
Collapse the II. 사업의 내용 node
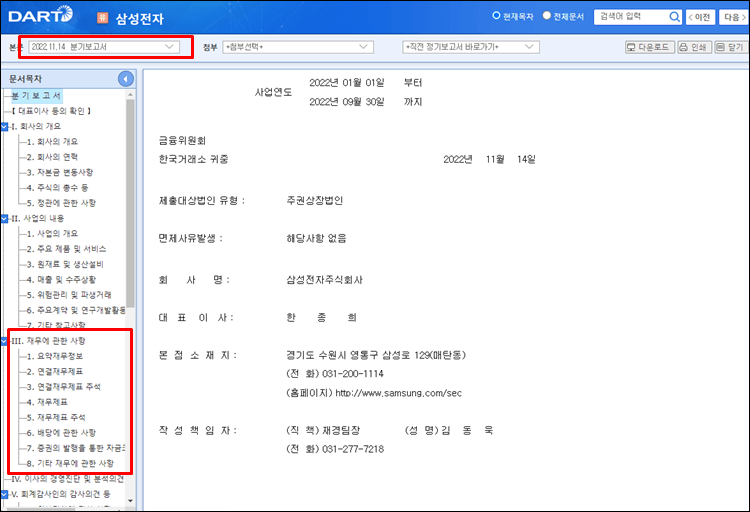(x=4, y=218)
